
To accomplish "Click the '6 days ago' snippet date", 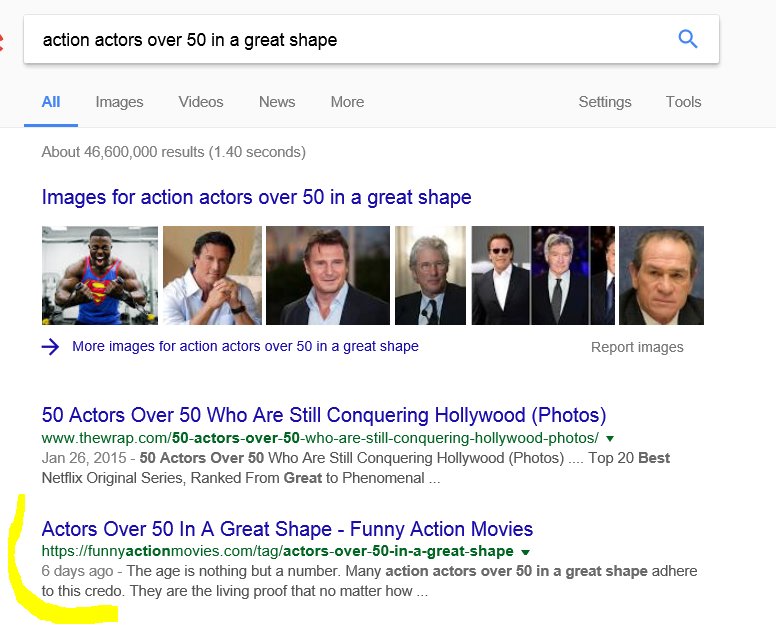I will click(77, 571).
